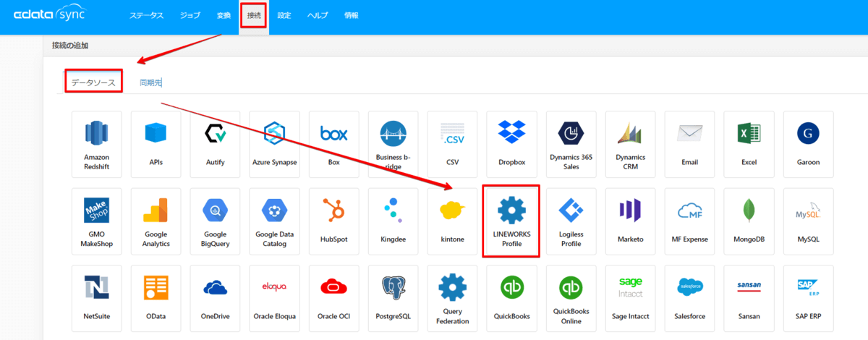This screenshot has width=868, height=340.
Task: Select the Excel connector
Action: [x=749, y=143]
